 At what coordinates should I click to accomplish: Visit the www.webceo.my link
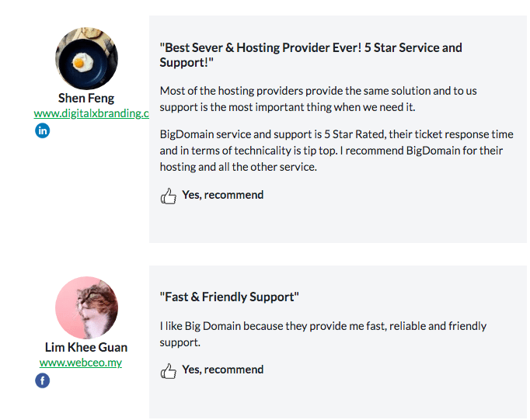[x=81, y=363]
